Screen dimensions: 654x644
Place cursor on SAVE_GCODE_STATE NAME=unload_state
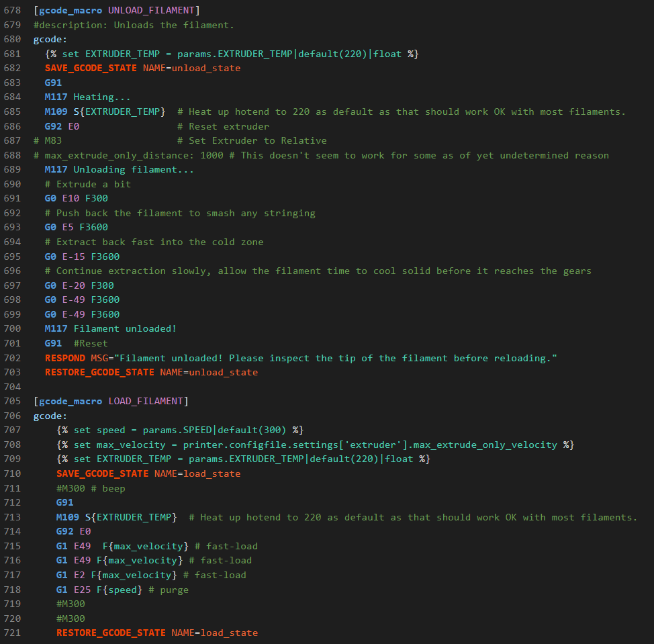142,68
